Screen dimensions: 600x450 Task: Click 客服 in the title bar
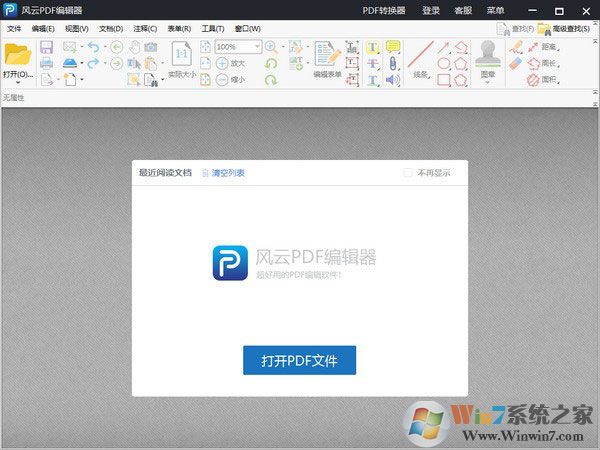pos(463,10)
